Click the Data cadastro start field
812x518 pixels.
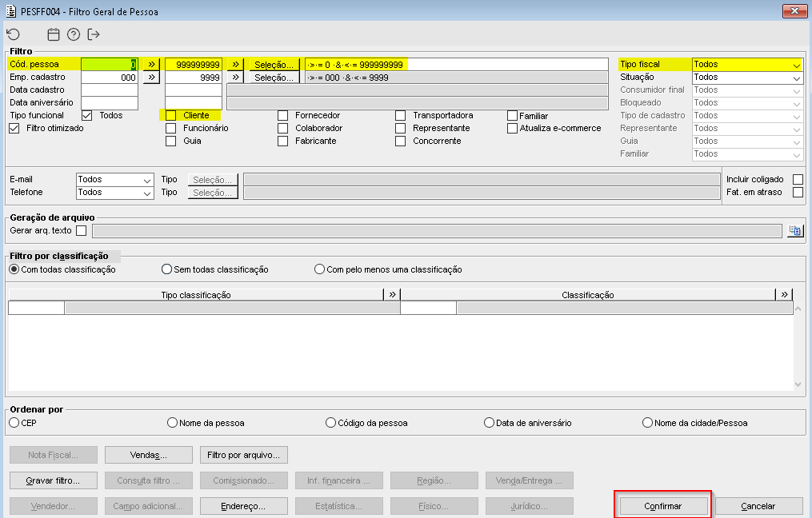click(110, 90)
